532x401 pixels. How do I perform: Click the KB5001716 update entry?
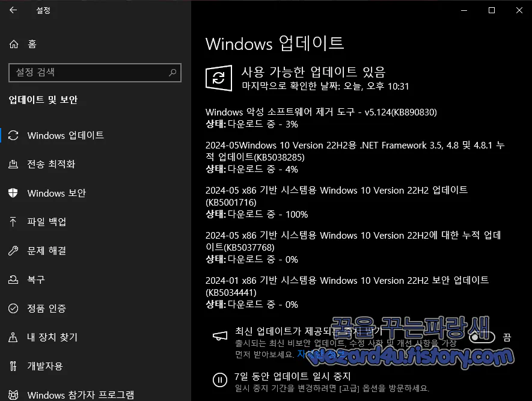point(337,196)
